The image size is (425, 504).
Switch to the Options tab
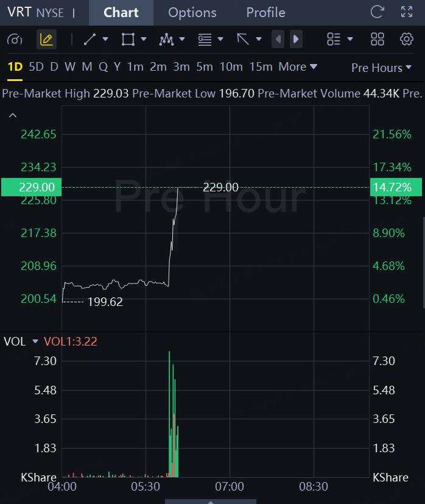(192, 13)
